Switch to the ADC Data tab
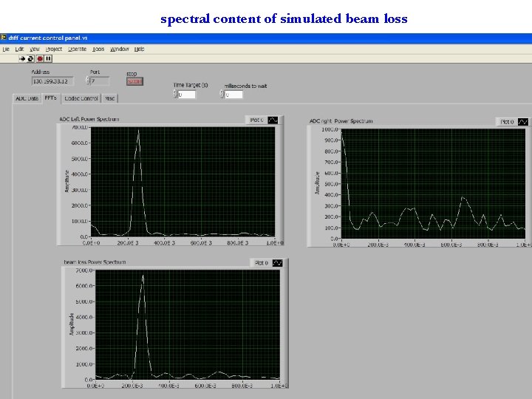The width and height of the screenshot is (532, 399). click(x=27, y=98)
